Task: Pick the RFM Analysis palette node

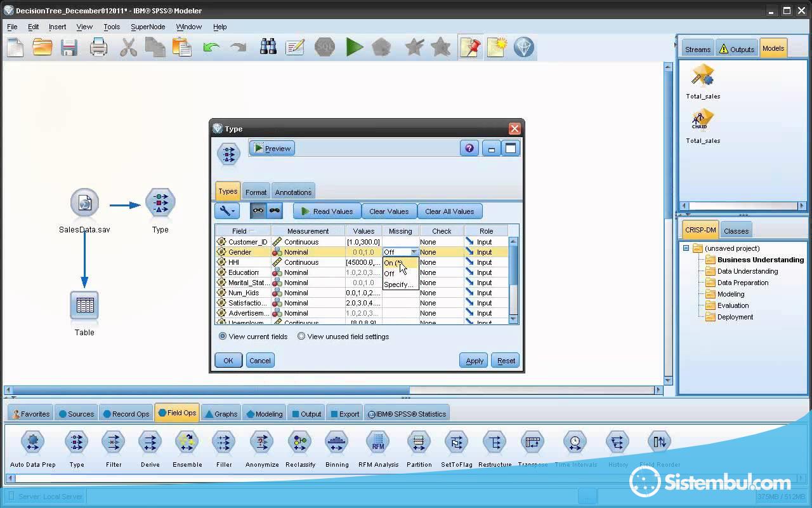Action: coord(378,442)
